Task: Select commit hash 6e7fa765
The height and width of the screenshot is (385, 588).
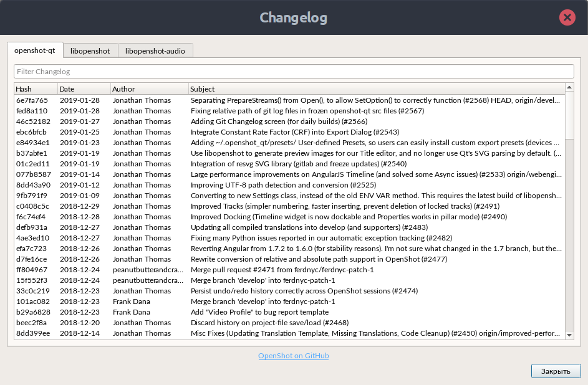Action: tap(32, 100)
